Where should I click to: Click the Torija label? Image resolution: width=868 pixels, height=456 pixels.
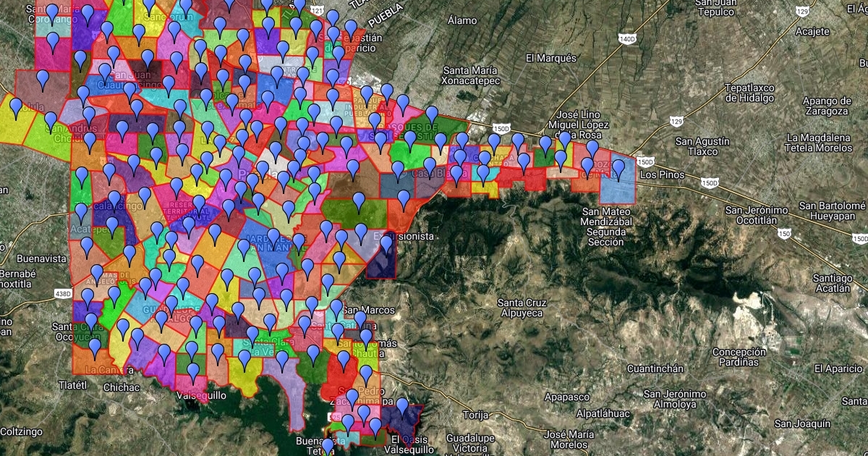[x=477, y=415]
